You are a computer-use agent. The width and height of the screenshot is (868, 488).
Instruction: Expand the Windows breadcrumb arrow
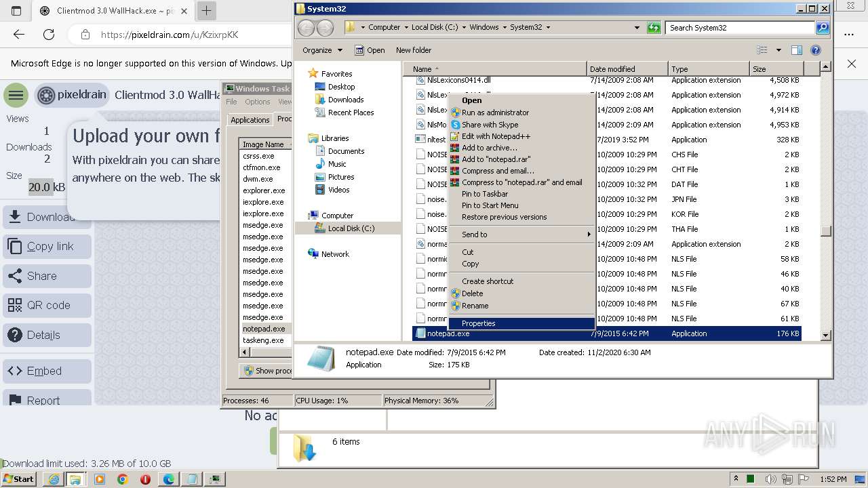tap(504, 28)
